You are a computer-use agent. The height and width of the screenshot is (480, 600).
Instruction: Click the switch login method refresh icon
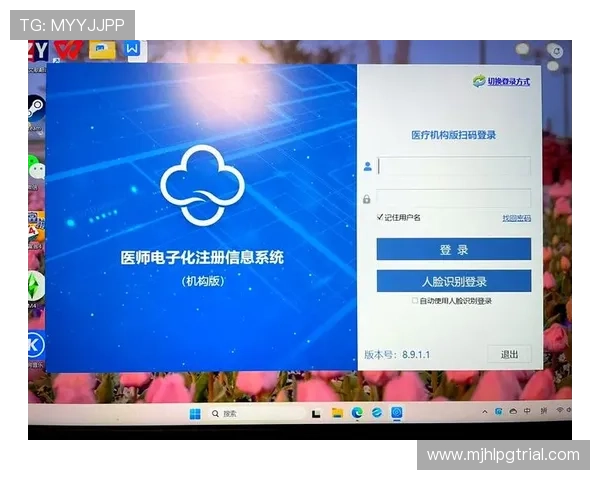point(479,81)
